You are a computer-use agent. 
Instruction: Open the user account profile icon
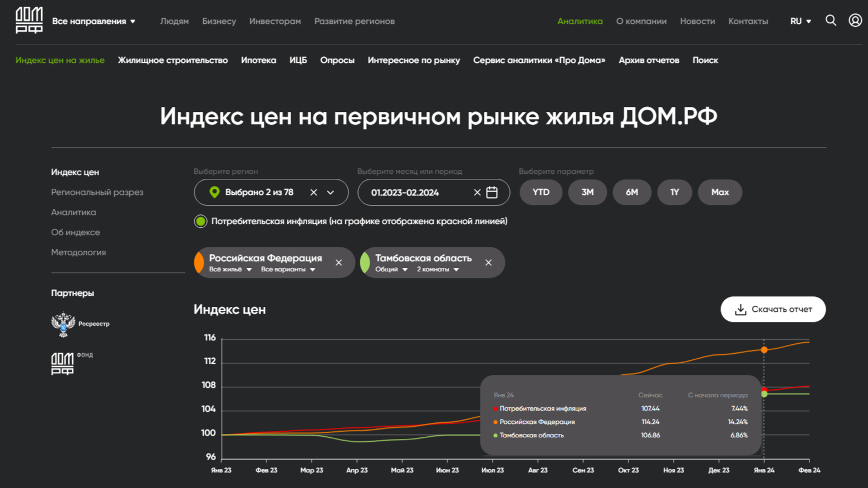click(855, 21)
